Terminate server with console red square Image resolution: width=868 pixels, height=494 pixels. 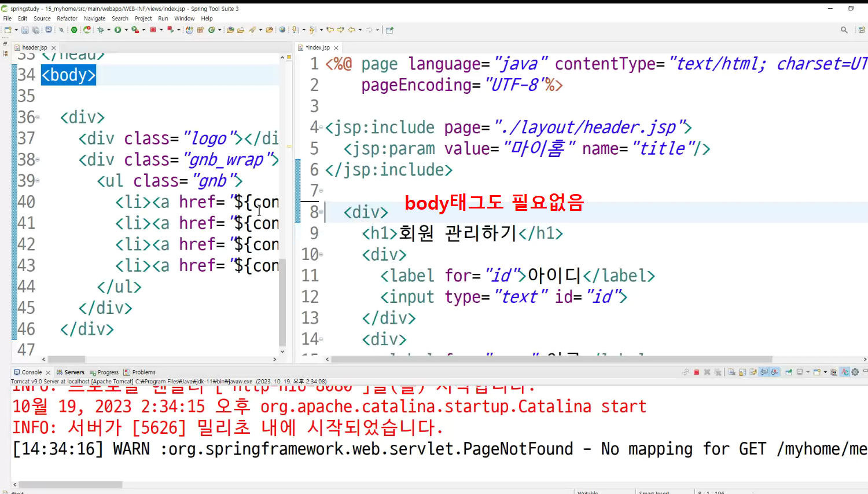696,372
